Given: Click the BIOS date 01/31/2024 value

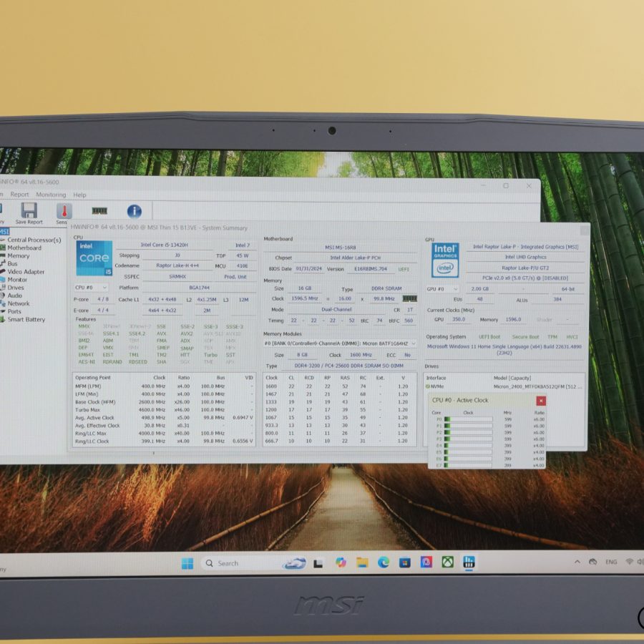Looking at the screenshot, I should pyautogui.click(x=309, y=268).
